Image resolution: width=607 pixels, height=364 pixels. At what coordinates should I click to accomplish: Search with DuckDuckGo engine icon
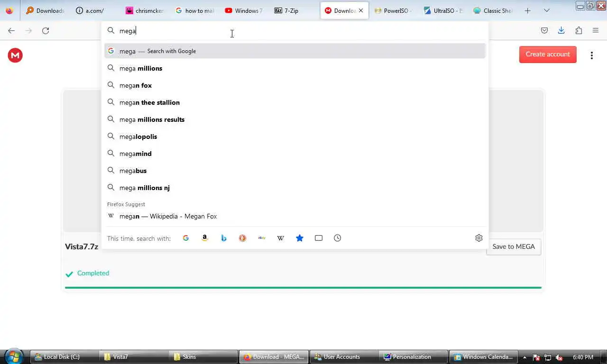coord(243,238)
